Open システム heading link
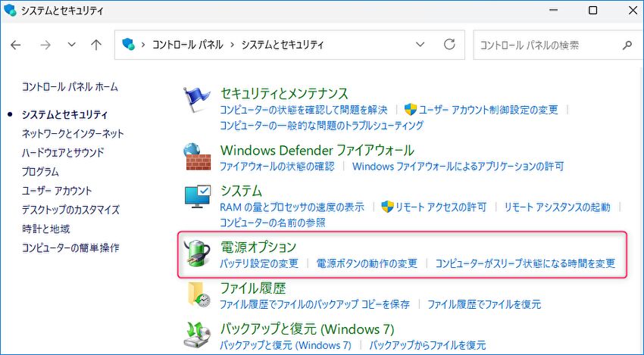 click(x=241, y=191)
